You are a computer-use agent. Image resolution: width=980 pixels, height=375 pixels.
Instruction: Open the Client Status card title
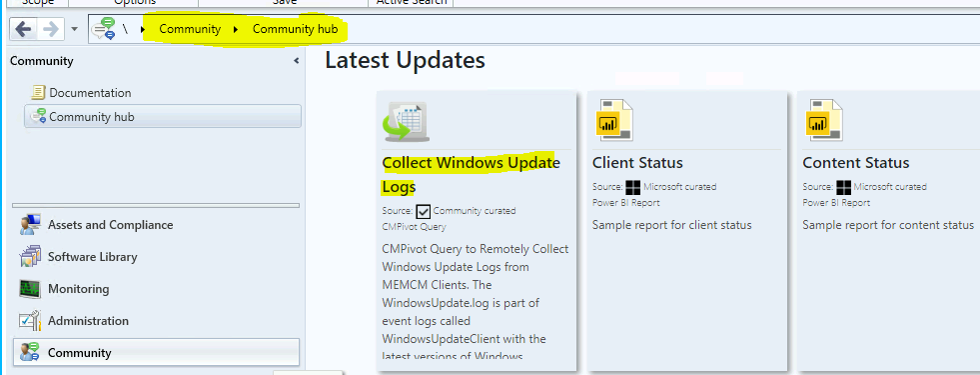click(x=637, y=163)
